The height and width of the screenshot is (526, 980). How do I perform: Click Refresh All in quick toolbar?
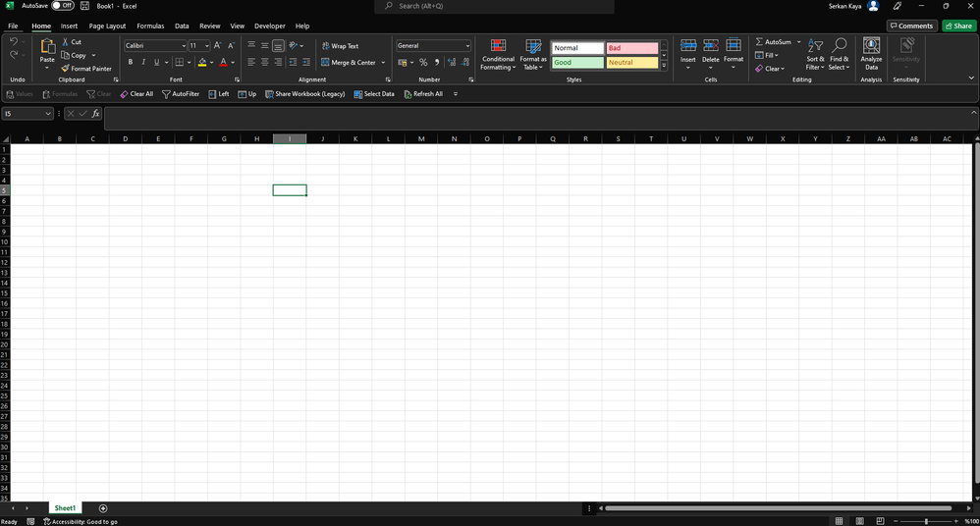tap(423, 93)
